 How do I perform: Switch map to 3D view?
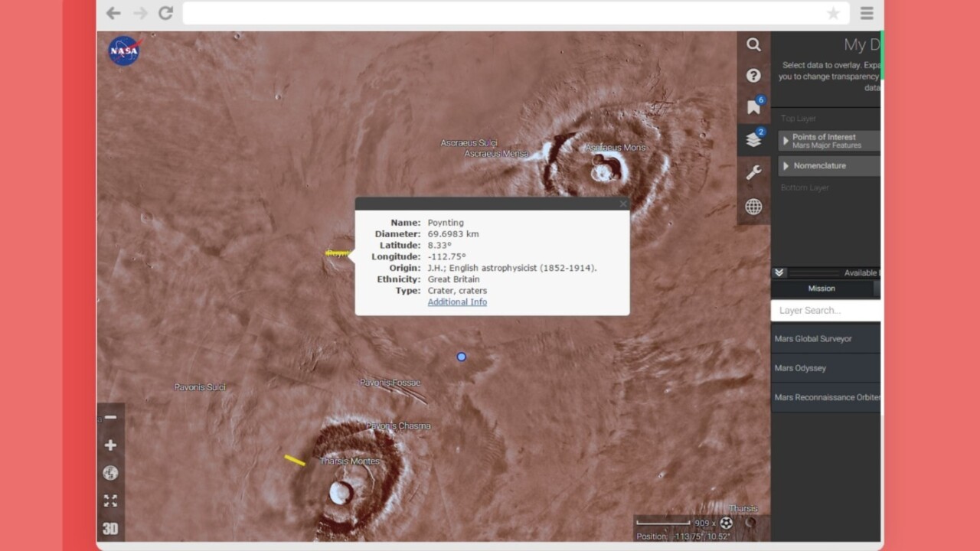(x=110, y=529)
